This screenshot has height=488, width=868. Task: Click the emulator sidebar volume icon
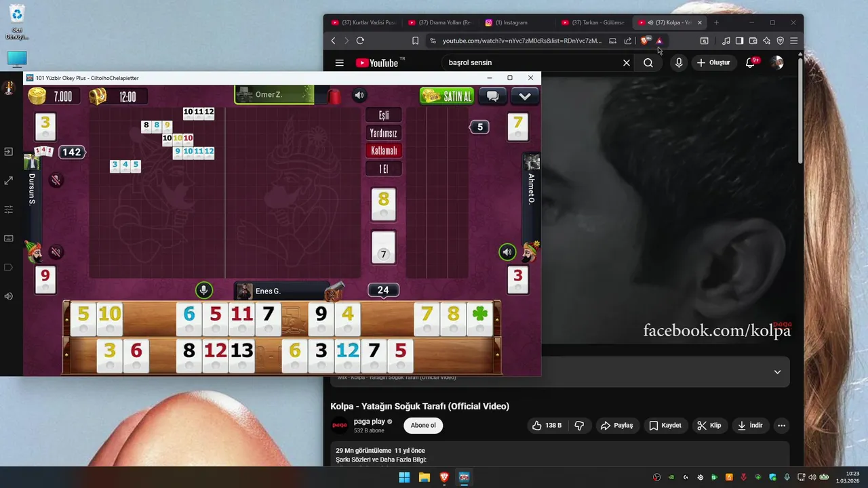[x=9, y=296]
